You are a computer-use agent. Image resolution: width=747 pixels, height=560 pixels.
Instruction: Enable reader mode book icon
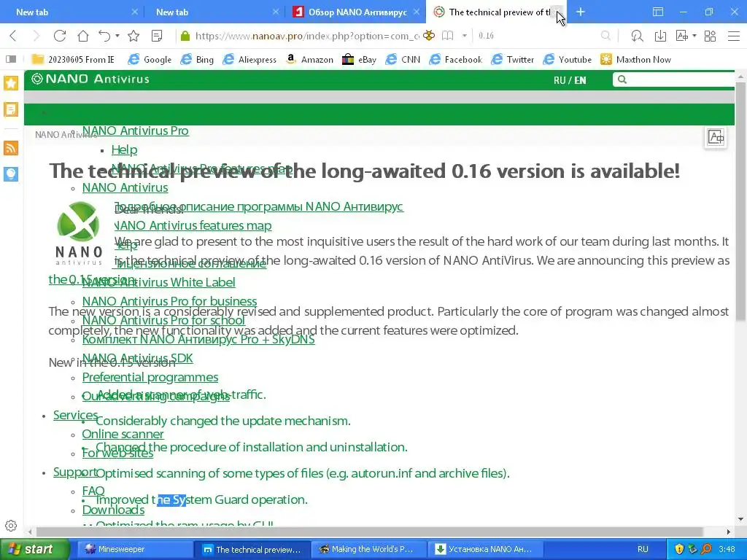click(x=447, y=36)
